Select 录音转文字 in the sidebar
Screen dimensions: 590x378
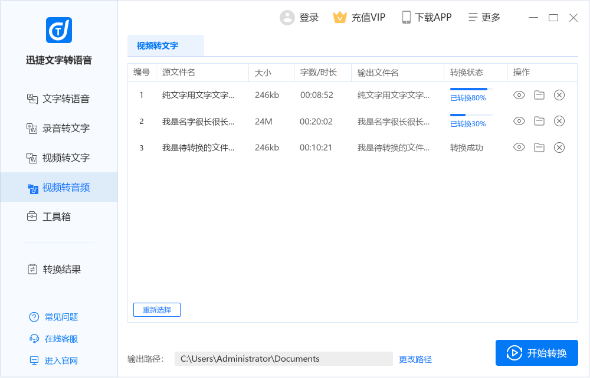click(x=58, y=128)
